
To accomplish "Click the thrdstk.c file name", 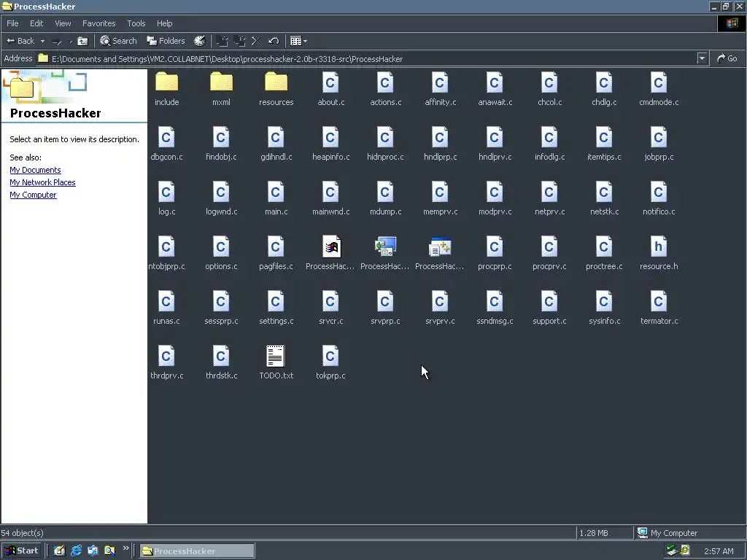I will coord(222,376).
